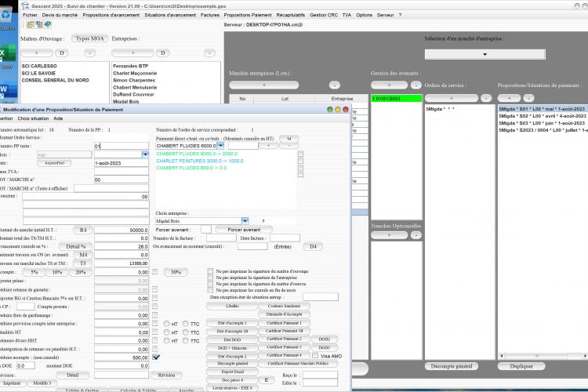
Task: Open the Aide menu in dialog
Action: [58, 118]
